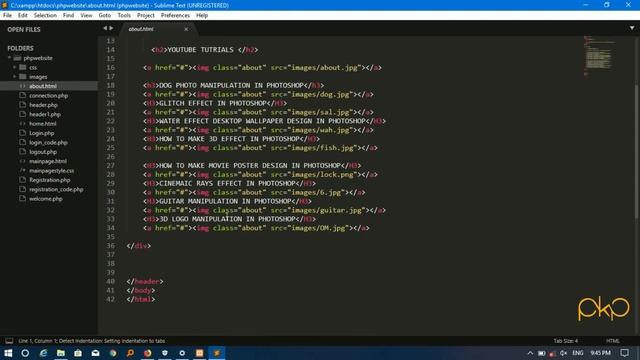Open header1.php from the sidebar
The width and height of the screenshot is (640, 360).
[x=45, y=114]
